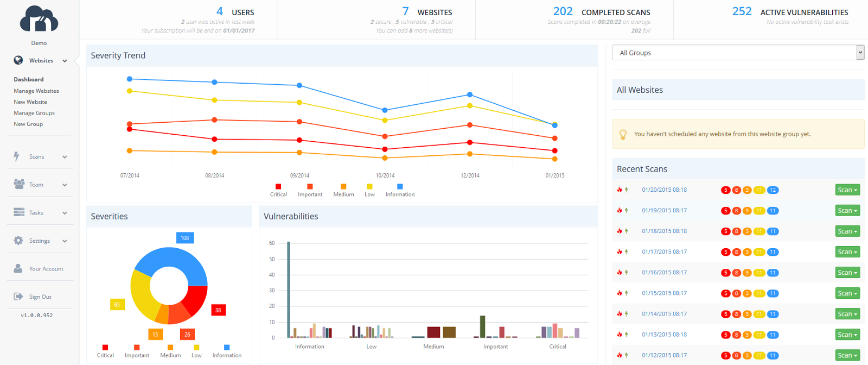Click the flame icon on the 01/20/2015 scan
Viewport: 868px width, 365px height.
(x=620, y=190)
